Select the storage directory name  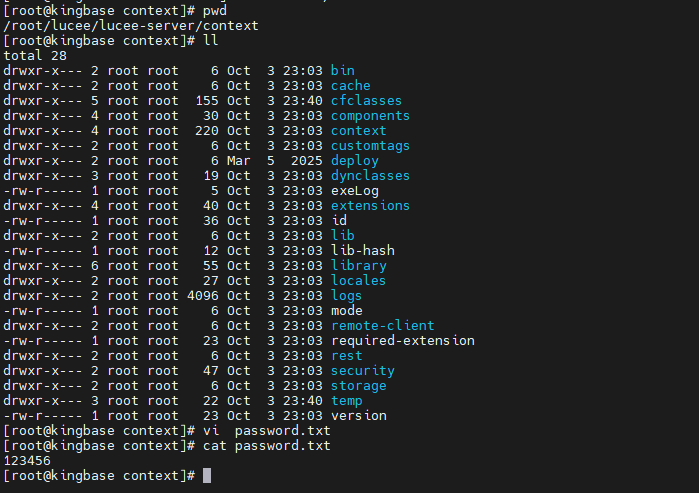(358, 385)
